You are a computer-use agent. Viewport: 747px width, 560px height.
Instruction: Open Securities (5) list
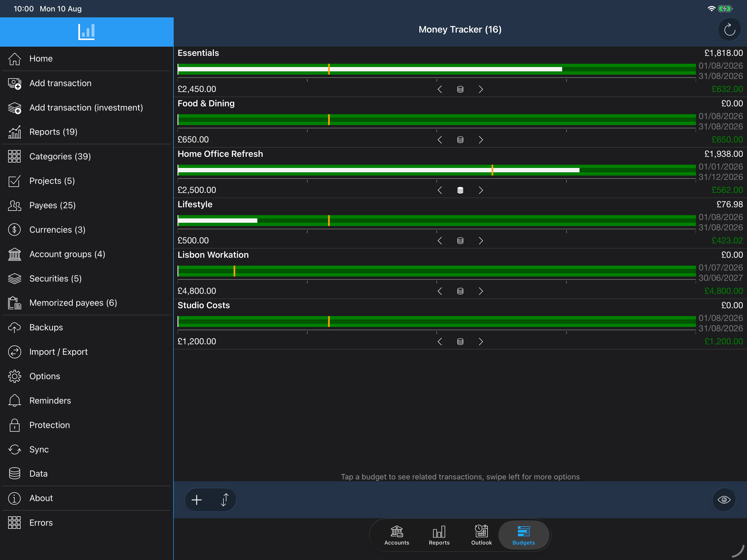pos(86,278)
